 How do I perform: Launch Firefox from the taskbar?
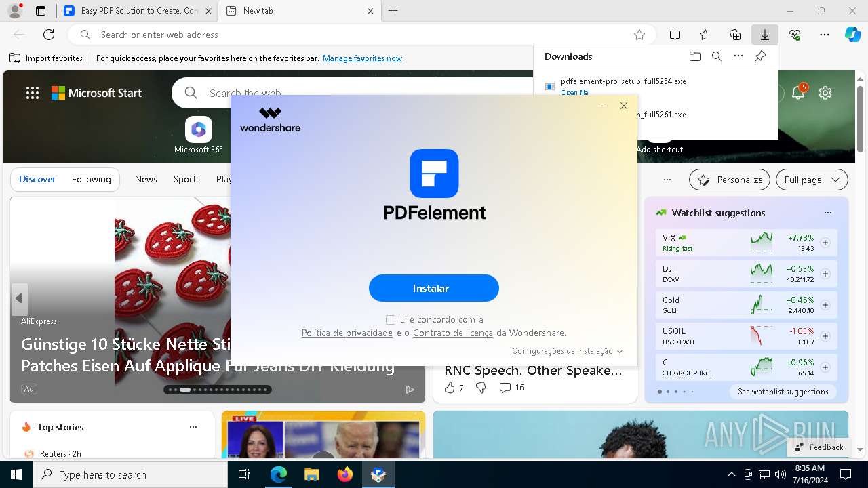345,474
